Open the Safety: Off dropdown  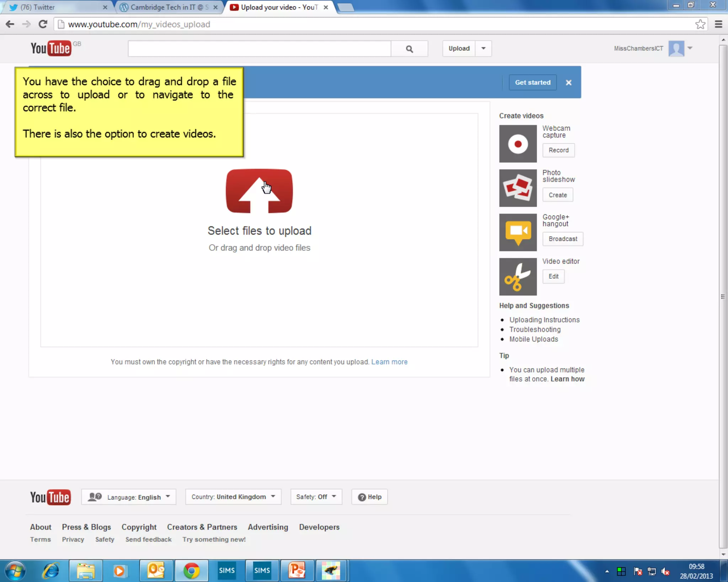tap(316, 497)
